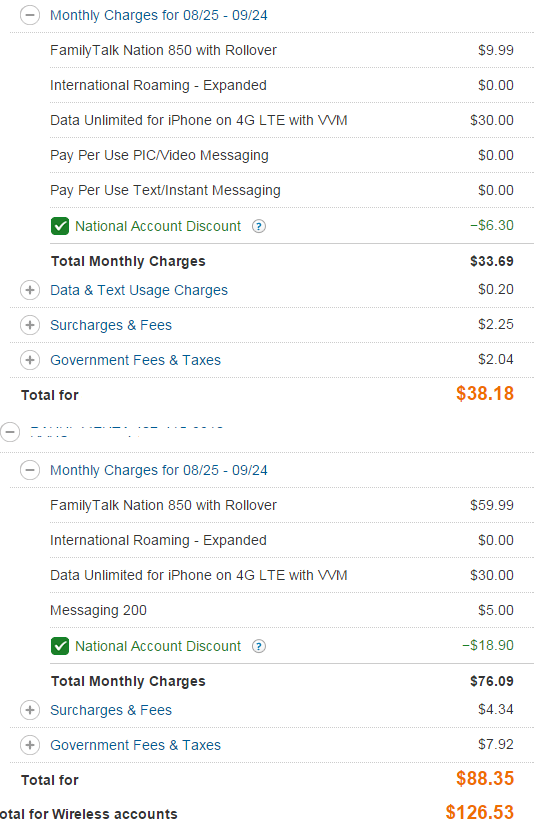Screen dimensions: 542x819
Task: Click plus icon beside $7.92 Government Fees & Taxes
Action: coord(30,745)
